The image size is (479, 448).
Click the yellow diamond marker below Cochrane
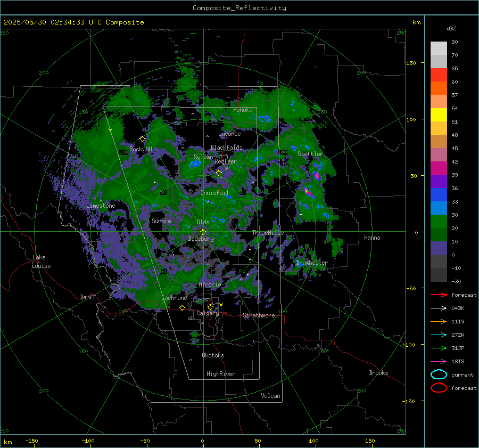183,307
